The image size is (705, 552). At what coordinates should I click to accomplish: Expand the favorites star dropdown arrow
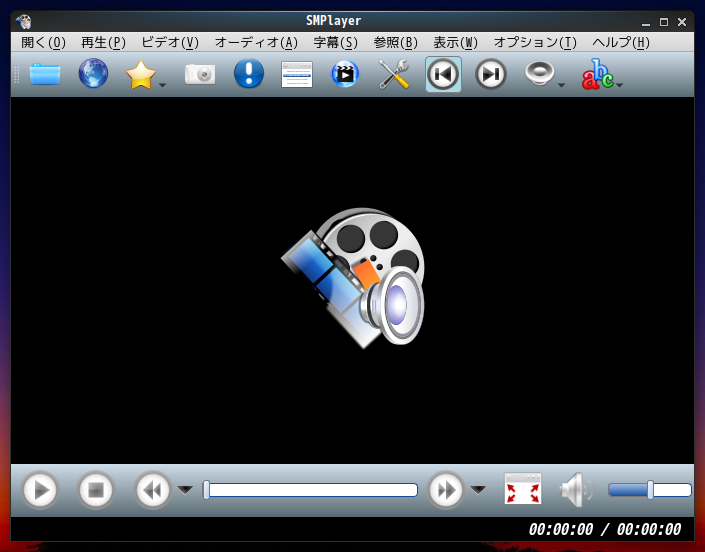click(x=162, y=85)
